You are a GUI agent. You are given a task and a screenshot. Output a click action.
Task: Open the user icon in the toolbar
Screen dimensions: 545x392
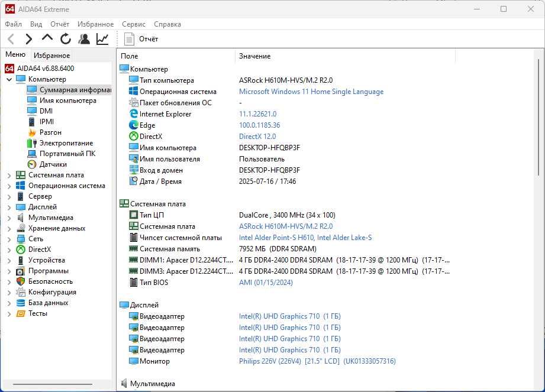pyautogui.click(x=84, y=39)
